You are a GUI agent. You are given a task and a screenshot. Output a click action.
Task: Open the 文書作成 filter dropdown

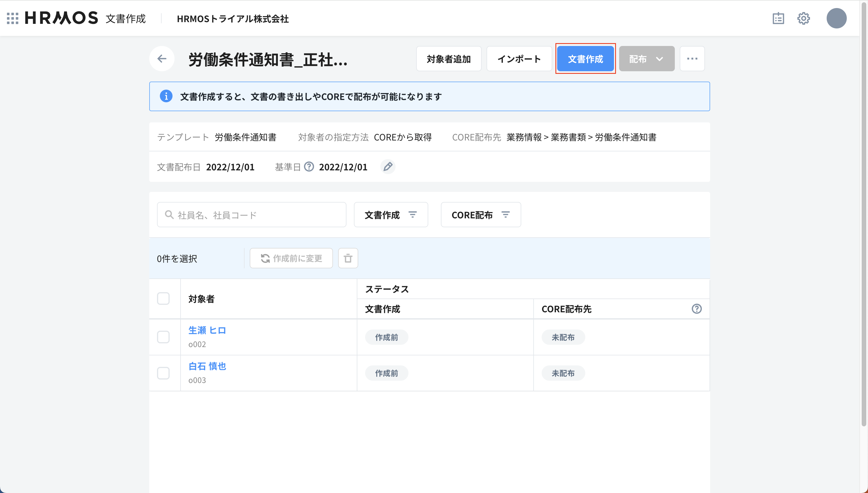click(391, 215)
